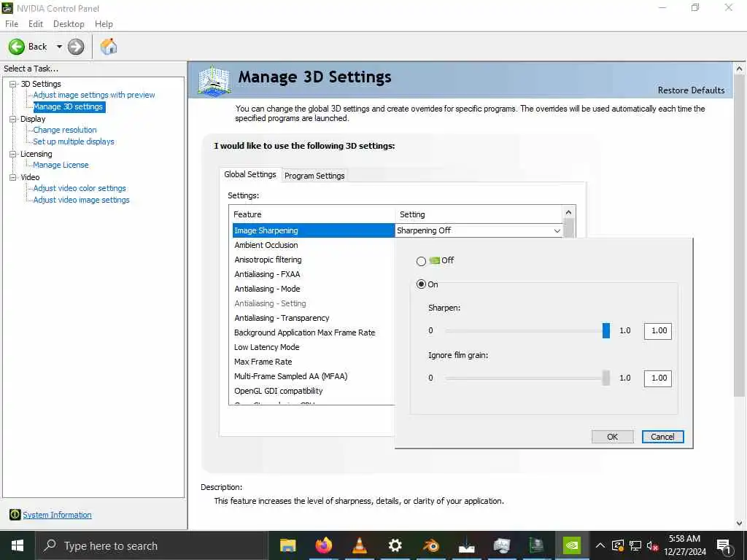Open the Help menu

104,24
